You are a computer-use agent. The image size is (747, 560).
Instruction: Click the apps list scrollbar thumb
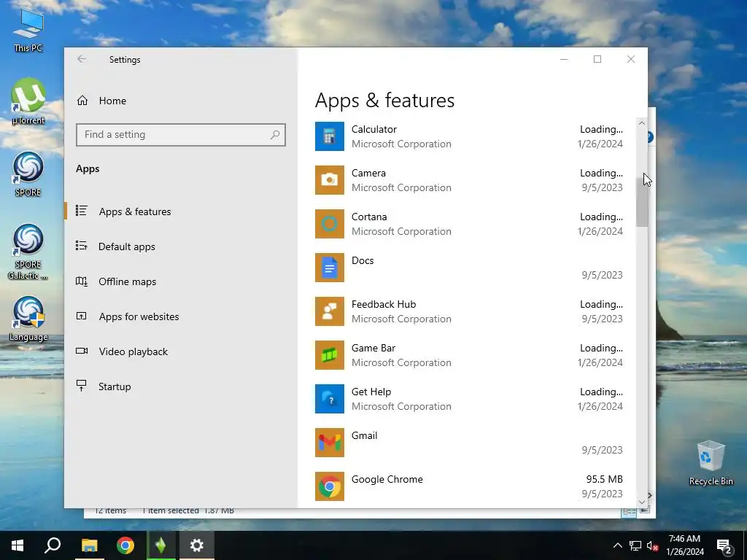[642, 203]
